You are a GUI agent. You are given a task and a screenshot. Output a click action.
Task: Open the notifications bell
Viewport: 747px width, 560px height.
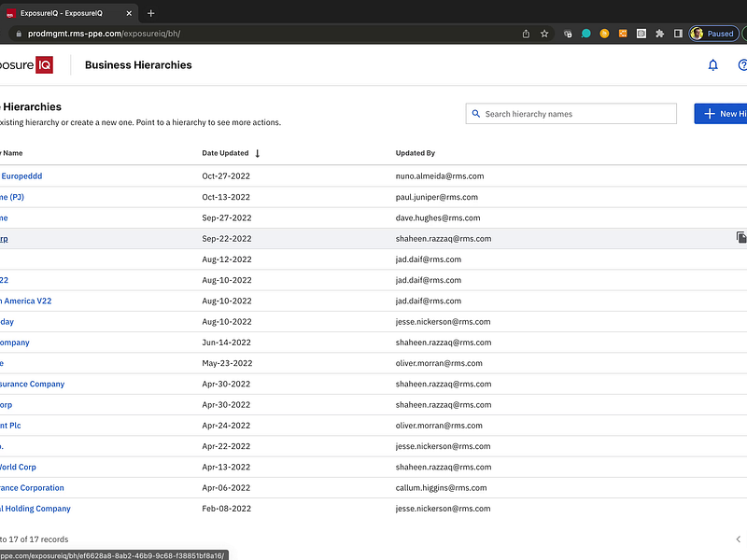[x=713, y=65]
